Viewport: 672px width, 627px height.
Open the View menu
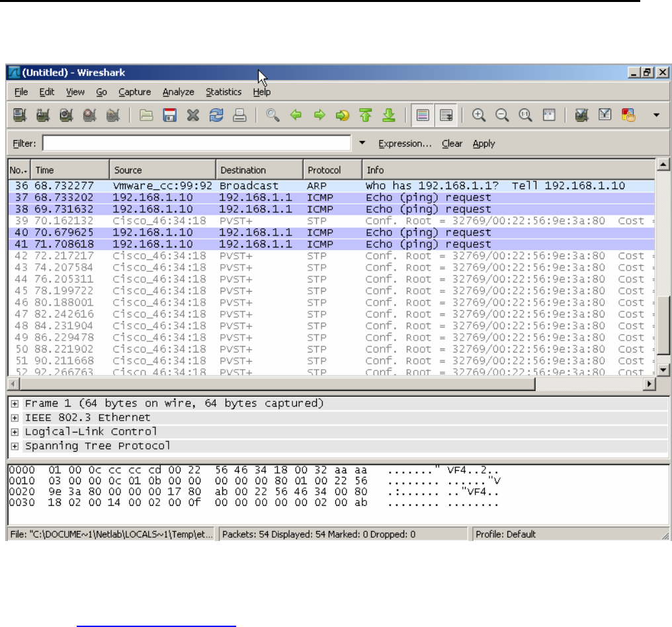coord(75,92)
